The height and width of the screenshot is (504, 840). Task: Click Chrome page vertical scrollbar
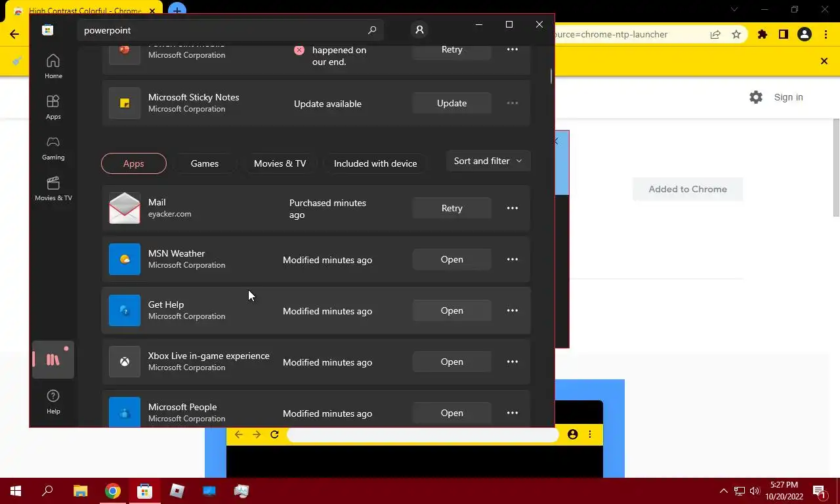click(836, 167)
